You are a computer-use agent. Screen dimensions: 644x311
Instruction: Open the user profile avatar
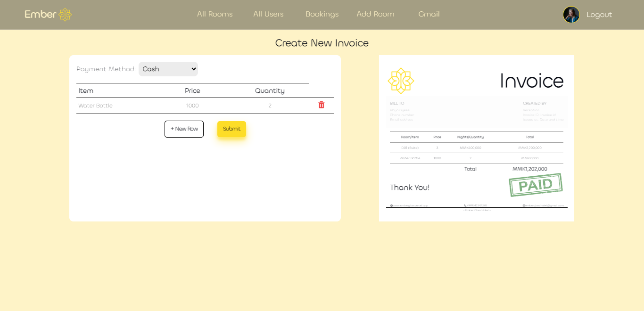(571, 15)
